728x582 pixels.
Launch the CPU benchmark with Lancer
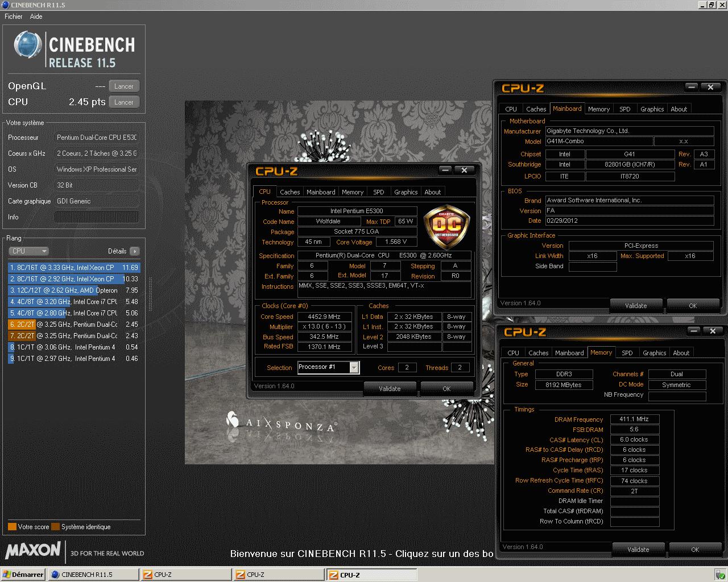coord(124,102)
